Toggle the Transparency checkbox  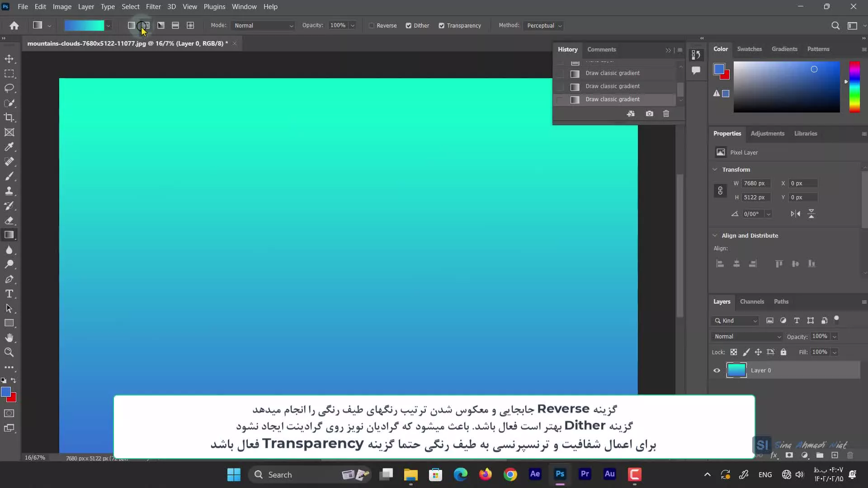[x=442, y=25]
